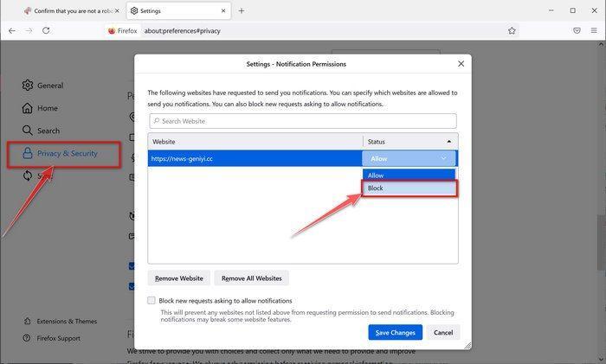This screenshot has height=364, width=606.
Task: Open the Firefox Support link
Action: click(58, 338)
